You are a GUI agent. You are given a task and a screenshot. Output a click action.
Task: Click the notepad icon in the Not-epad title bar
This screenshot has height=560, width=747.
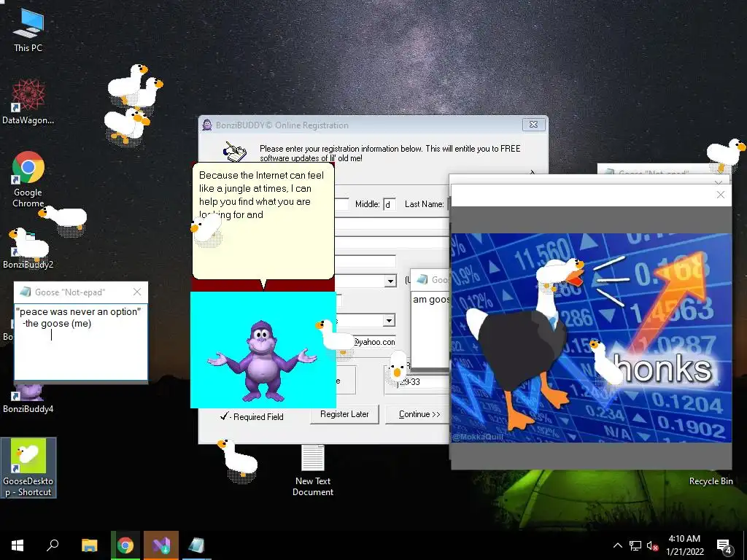26,292
